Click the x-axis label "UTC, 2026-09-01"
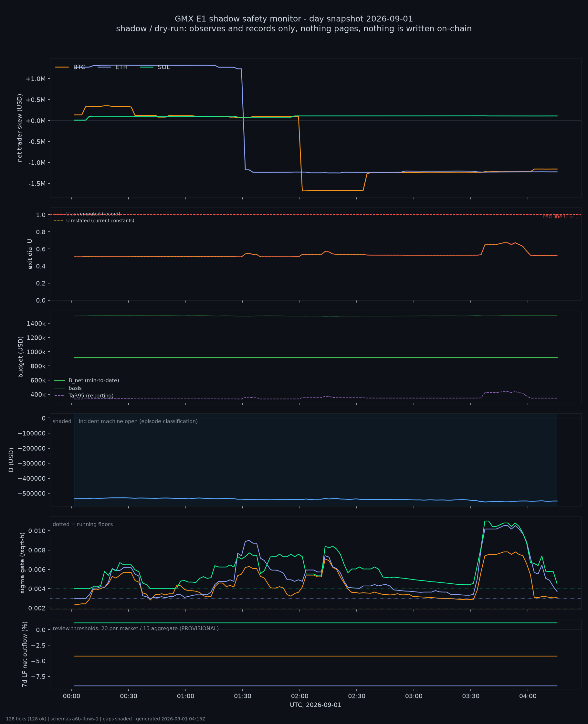Image resolution: width=588 pixels, height=724 pixels. pos(315,705)
